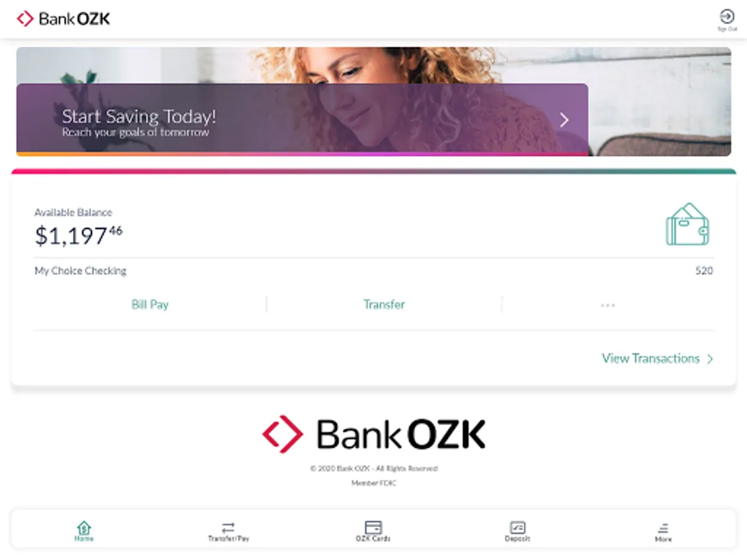Open the View Transactions link
The height and width of the screenshot is (560, 747).
coord(651,358)
